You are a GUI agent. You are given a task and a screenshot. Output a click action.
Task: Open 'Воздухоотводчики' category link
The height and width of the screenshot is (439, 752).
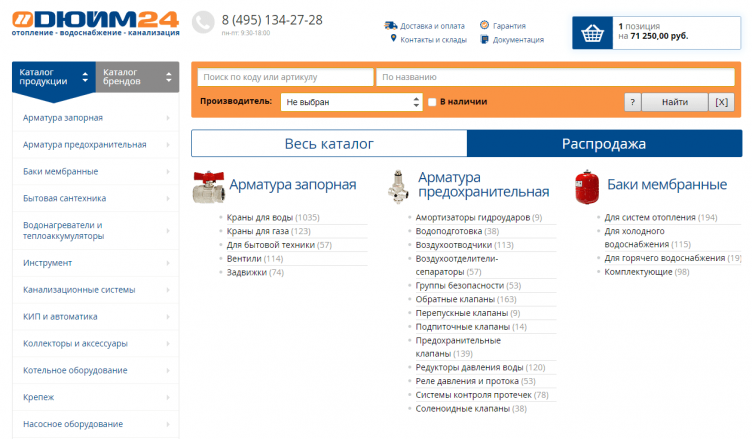tap(454, 245)
